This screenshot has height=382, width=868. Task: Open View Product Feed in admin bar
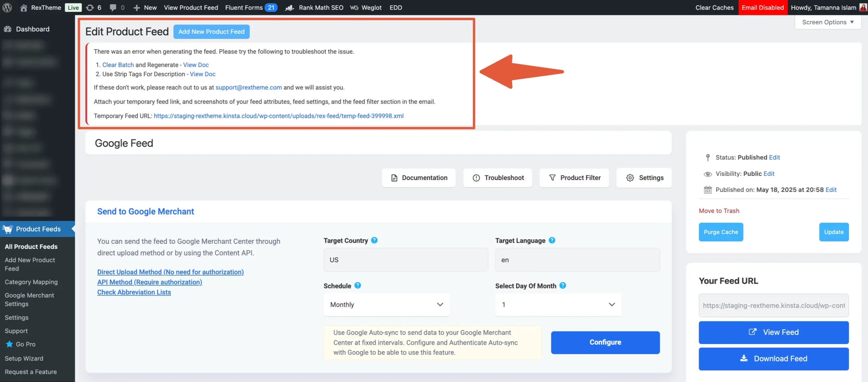191,7
